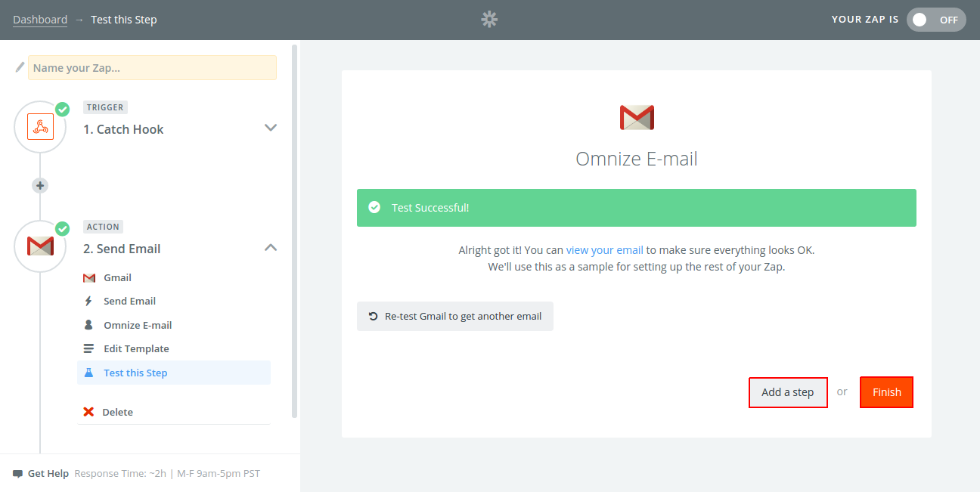Select the webhook trigger icon for Catch Hook
Screen dimensions: 980x492
pyautogui.click(x=40, y=126)
